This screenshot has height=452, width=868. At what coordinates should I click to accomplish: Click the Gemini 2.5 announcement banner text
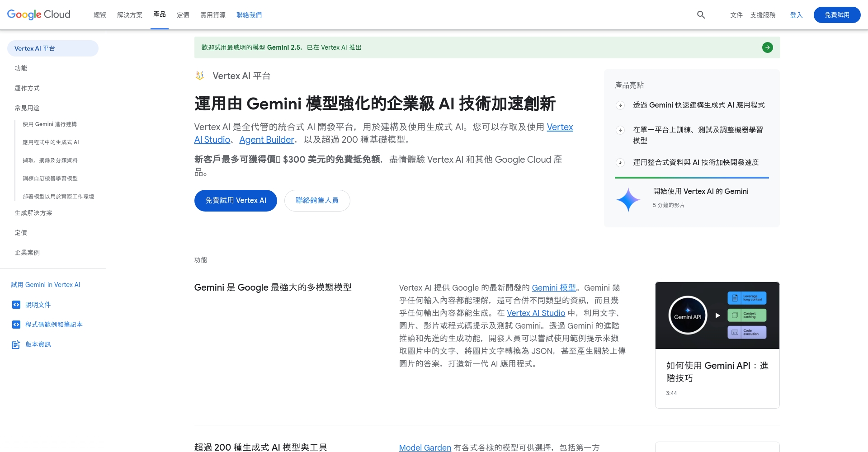281,47
